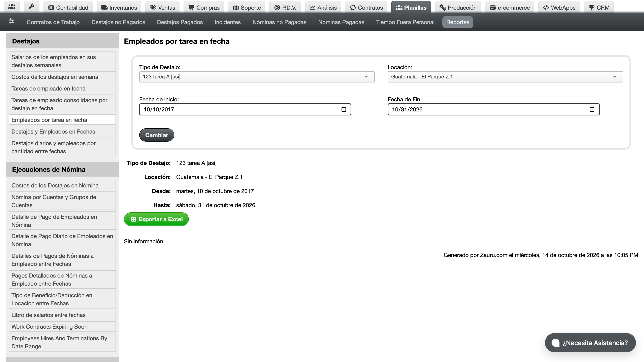The height and width of the screenshot is (362, 644).
Task: Open the P.D.V. tab
Action: 285,7
